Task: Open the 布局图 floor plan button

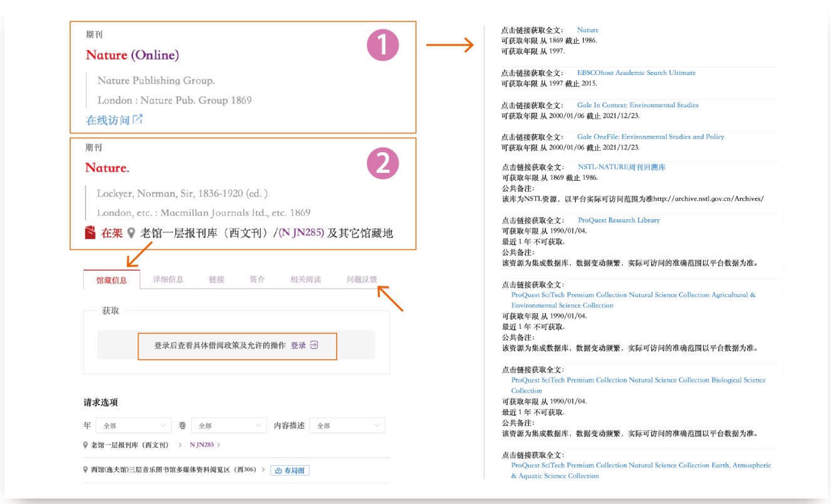Action: coord(290,471)
